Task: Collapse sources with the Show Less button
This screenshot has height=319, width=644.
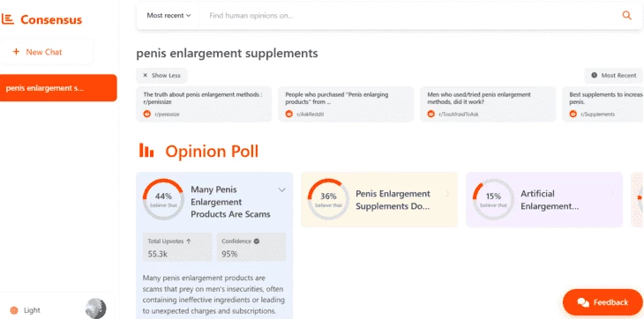Action: click(161, 76)
